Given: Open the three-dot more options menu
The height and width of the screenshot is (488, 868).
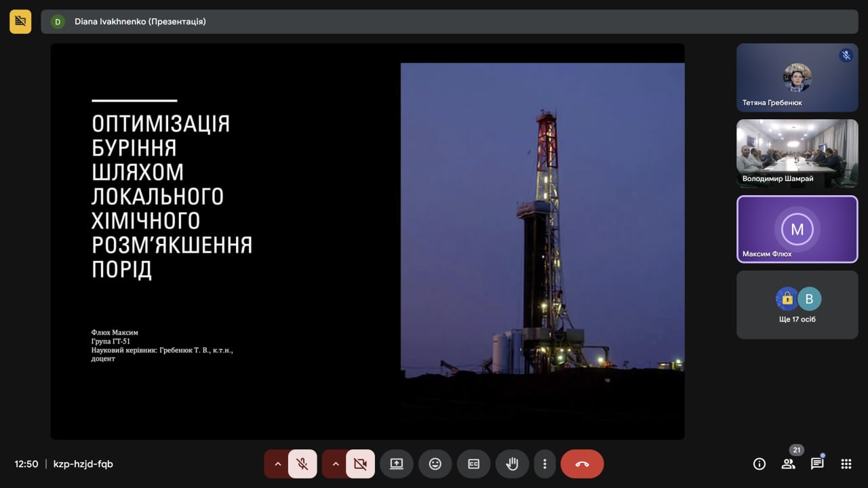Looking at the screenshot, I should point(545,464).
